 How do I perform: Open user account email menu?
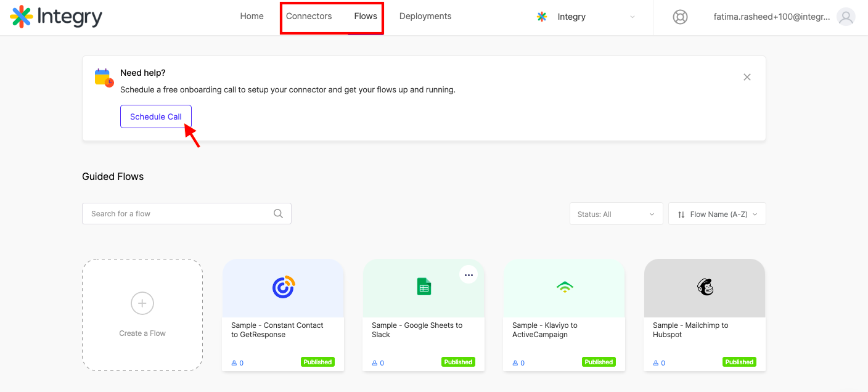[772, 17]
